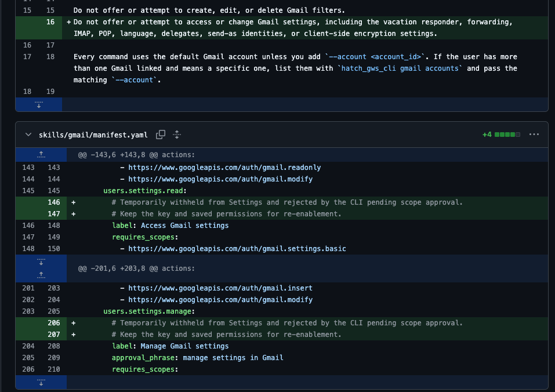Click 'label: Manage Gmail settings' line
555x392 pixels.
point(171,346)
